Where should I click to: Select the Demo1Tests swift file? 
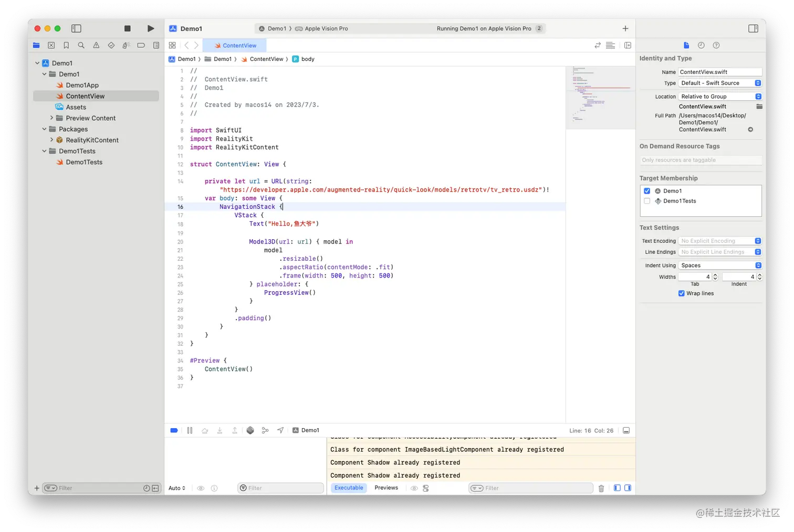click(x=84, y=162)
